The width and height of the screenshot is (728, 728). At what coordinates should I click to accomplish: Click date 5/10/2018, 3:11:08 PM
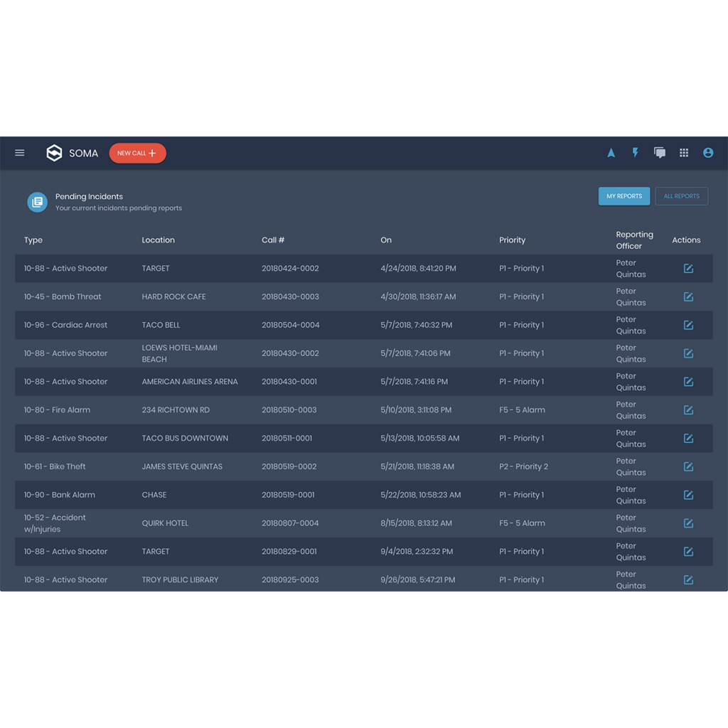415,410
